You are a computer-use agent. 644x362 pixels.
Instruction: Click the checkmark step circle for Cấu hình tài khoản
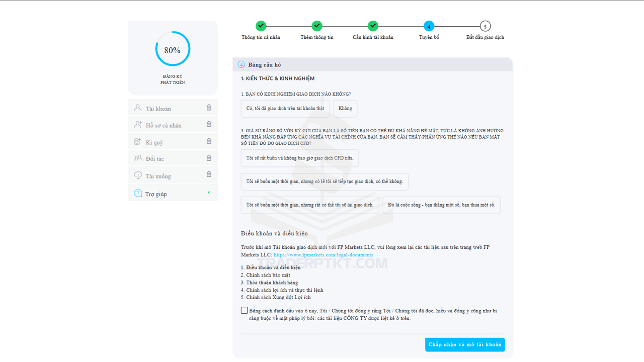[x=373, y=26]
